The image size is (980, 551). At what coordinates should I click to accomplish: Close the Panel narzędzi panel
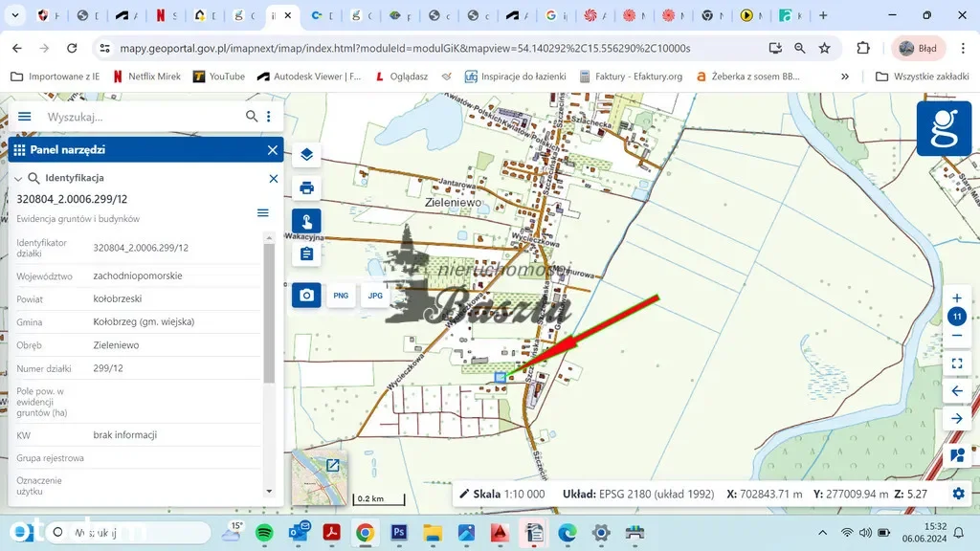click(273, 150)
